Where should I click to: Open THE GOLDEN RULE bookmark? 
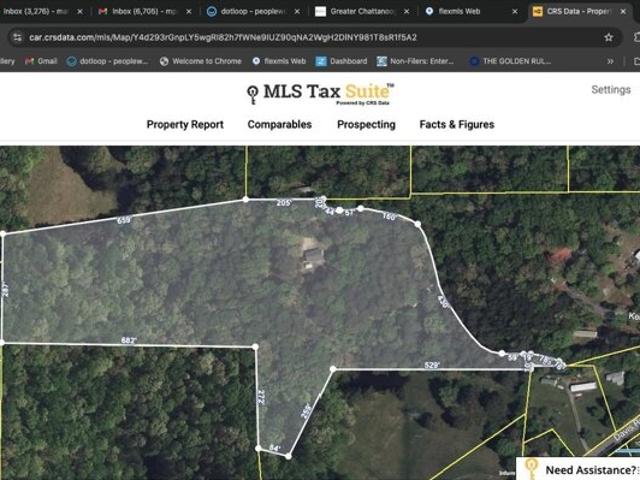(511, 61)
